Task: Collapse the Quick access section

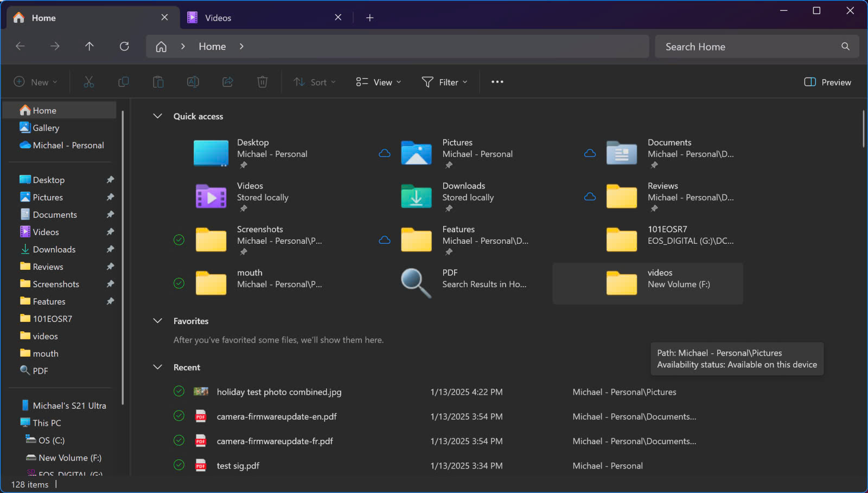Action: pos(158,116)
